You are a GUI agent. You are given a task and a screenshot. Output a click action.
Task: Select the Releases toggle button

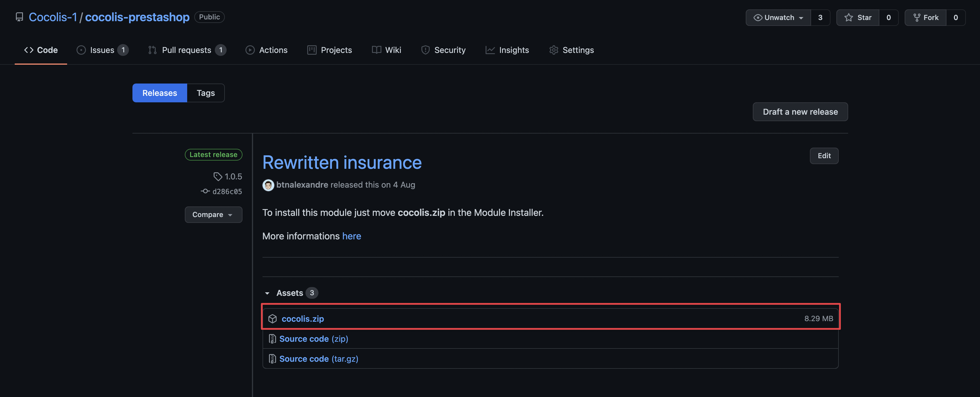coord(160,93)
